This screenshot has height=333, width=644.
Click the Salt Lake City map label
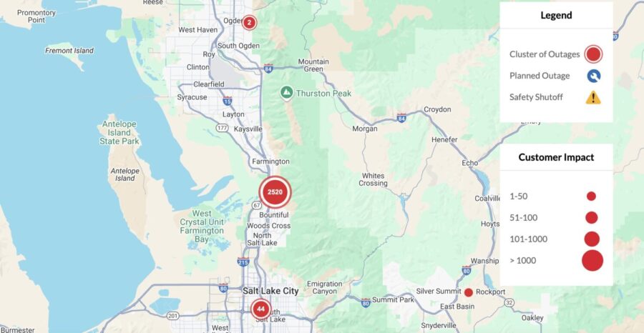270,291
